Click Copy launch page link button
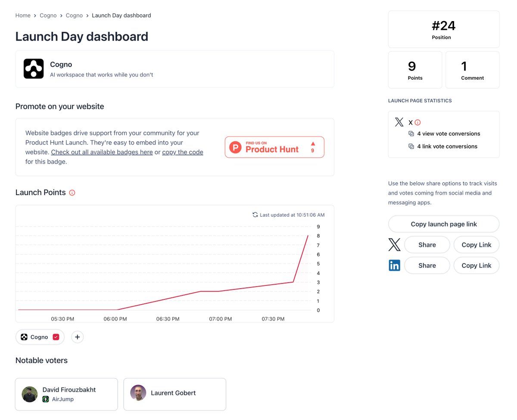This screenshot has height=420, width=517. point(444,224)
